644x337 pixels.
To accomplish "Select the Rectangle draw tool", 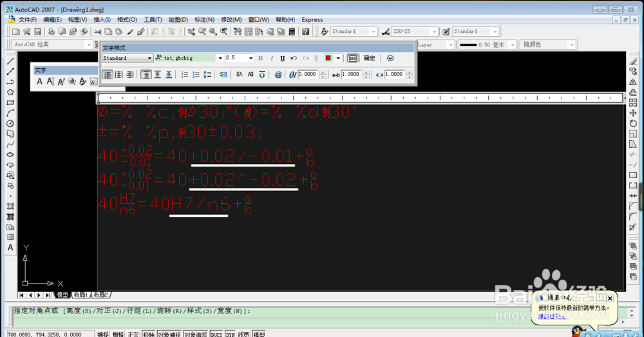I will (10, 102).
